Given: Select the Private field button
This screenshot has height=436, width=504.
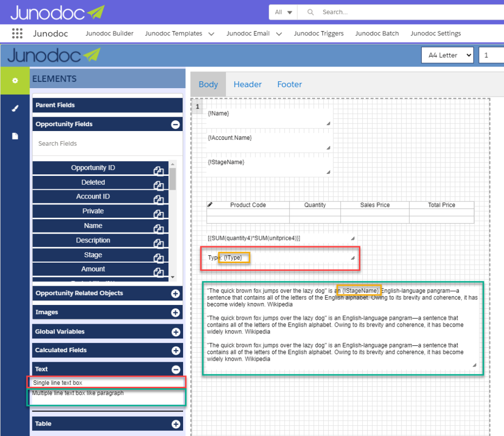Looking at the screenshot, I should point(100,211).
